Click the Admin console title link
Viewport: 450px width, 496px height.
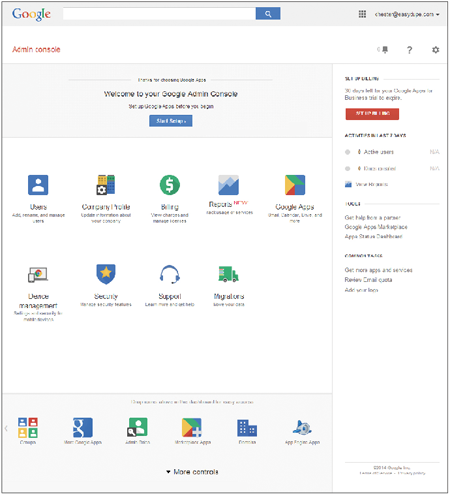click(36, 49)
